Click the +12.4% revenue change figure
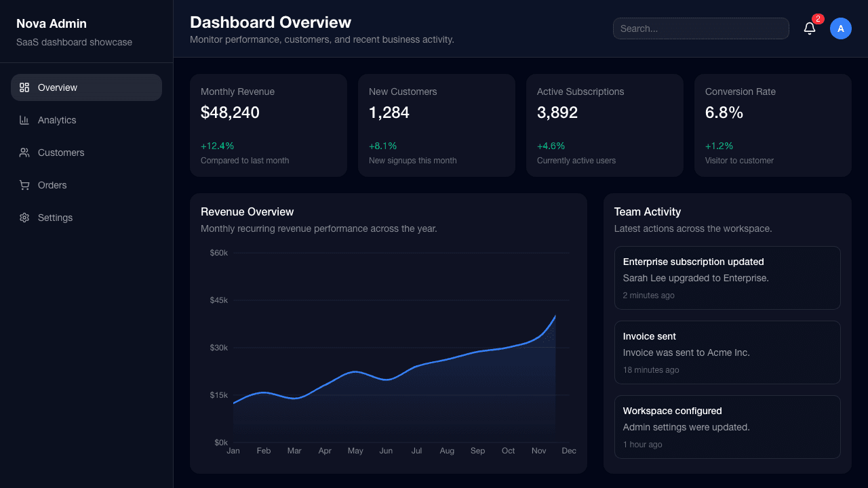 pos(217,146)
